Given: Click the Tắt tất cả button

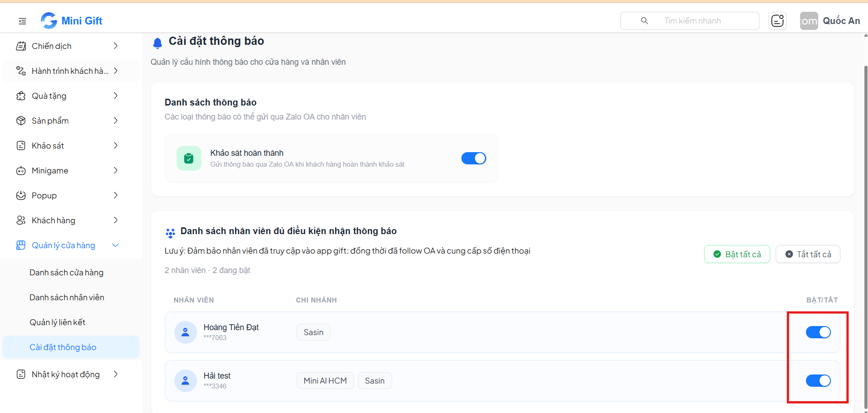Looking at the screenshot, I should point(808,254).
